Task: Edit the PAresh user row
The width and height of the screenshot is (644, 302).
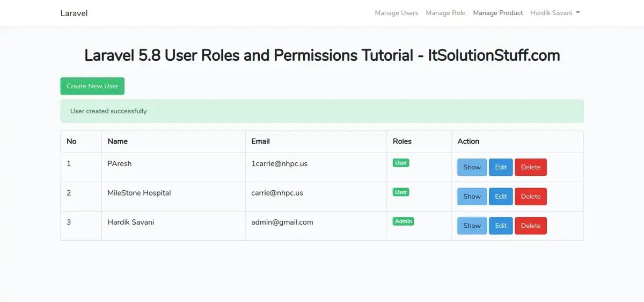Action: click(x=501, y=167)
